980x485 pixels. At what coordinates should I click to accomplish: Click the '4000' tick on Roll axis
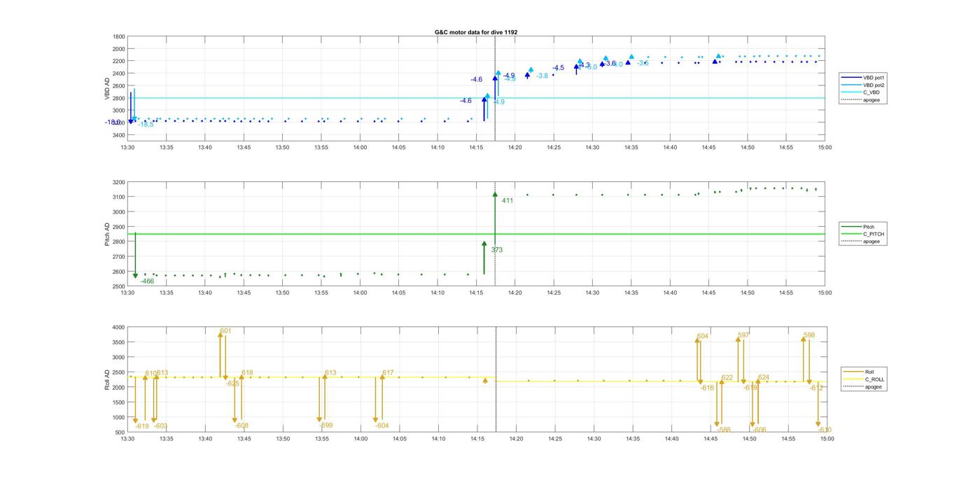119,328
